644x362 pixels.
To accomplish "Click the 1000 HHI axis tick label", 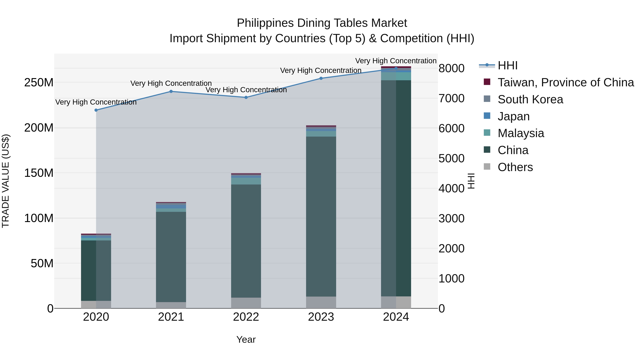I will 452,278.
